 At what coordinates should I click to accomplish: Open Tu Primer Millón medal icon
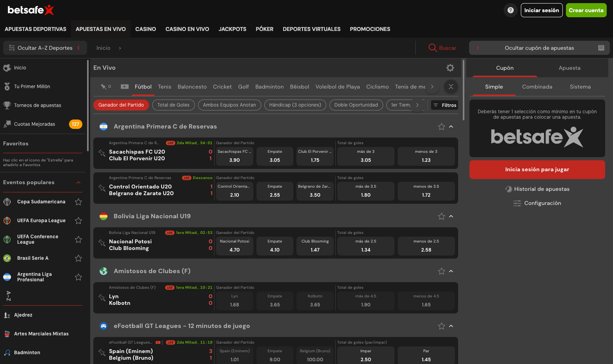pos(7,87)
